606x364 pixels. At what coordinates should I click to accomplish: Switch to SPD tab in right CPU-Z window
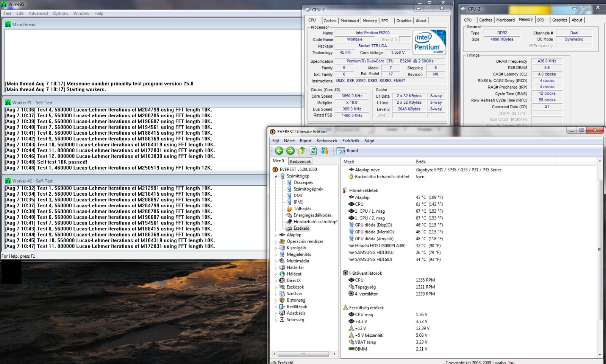pos(540,20)
